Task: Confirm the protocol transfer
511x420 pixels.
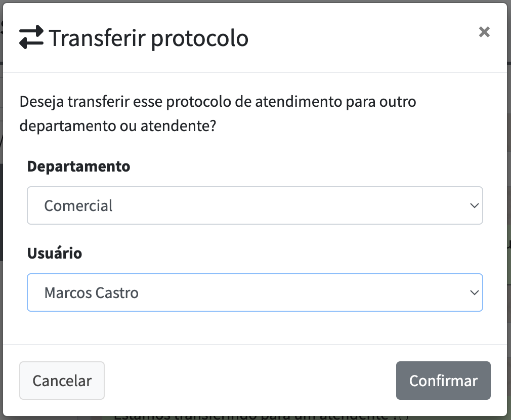Action: pyautogui.click(x=443, y=381)
